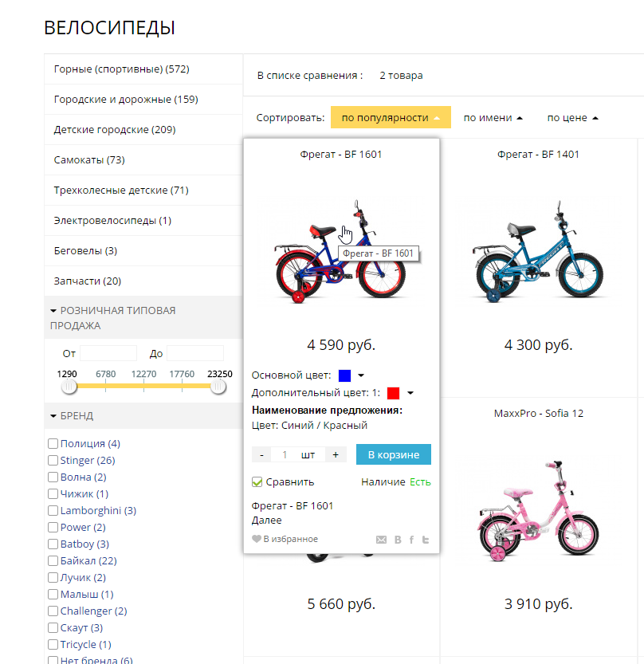Click the От price input field
This screenshot has width=644, height=664.
[108, 353]
